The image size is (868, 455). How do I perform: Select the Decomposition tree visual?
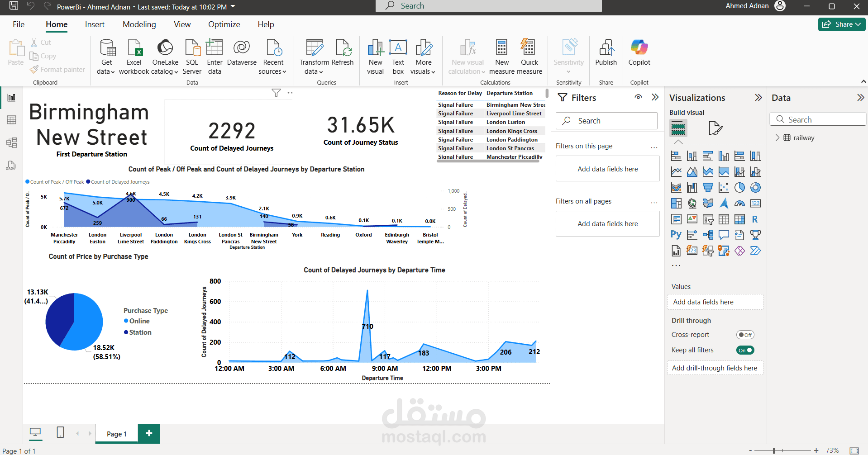click(x=708, y=235)
